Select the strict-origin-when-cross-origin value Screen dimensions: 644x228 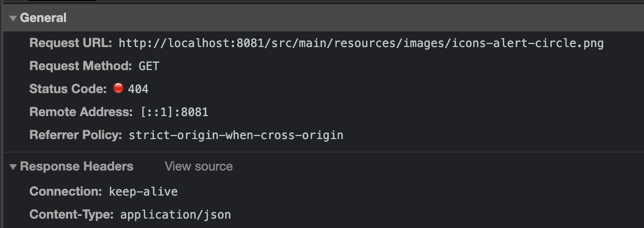pyautogui.click(x=236, y=135)
